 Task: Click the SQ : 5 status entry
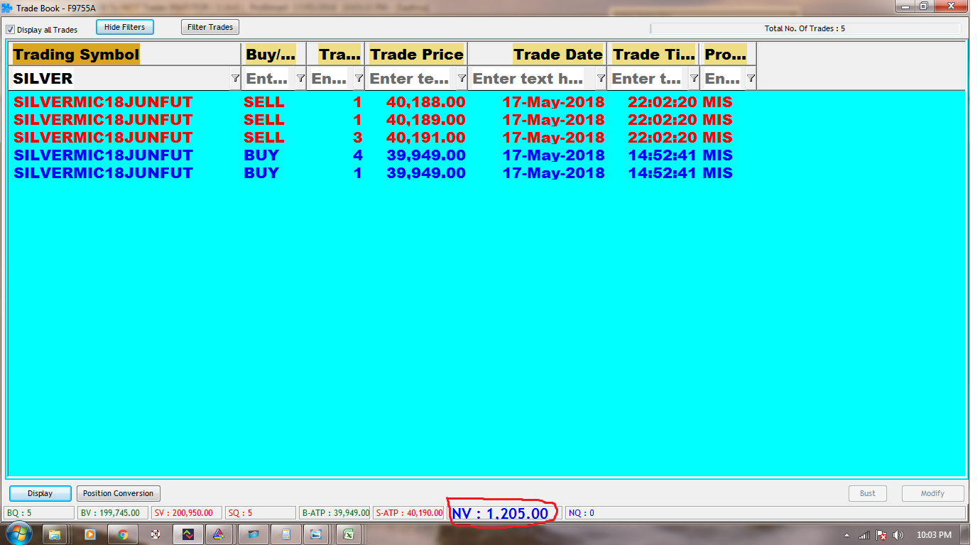pos(261,512)
